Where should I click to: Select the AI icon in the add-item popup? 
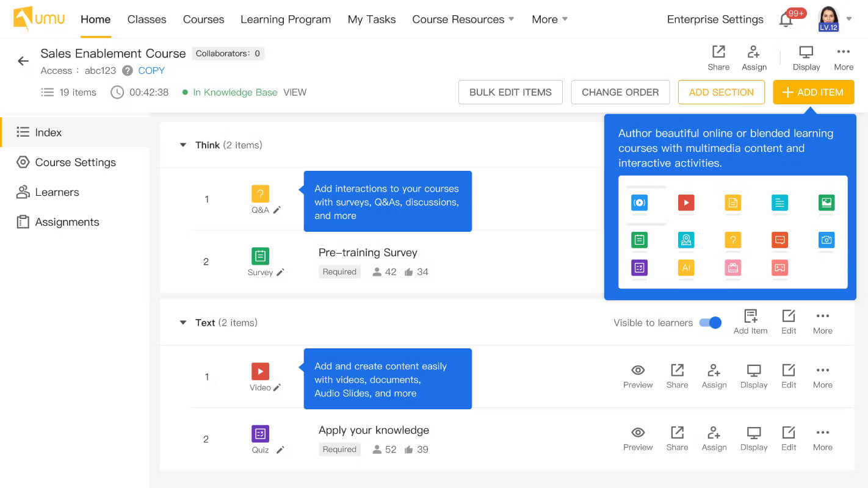click(x=686, y=268)
